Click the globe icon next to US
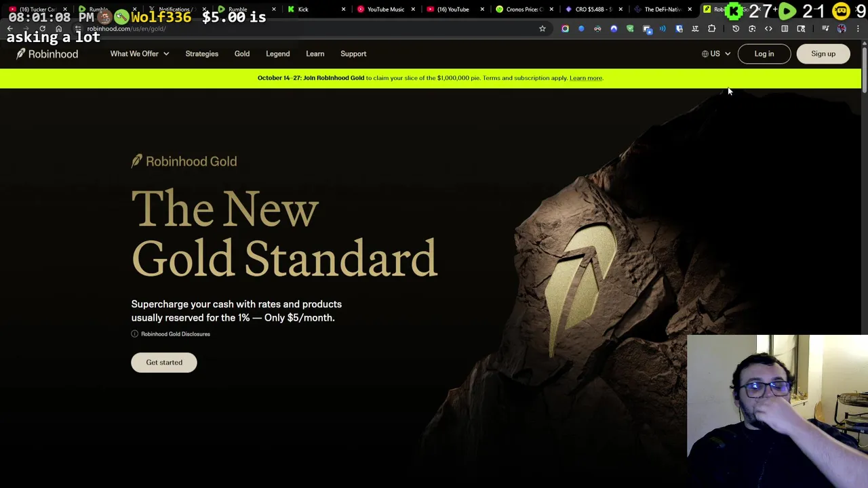 coord(705,54)
